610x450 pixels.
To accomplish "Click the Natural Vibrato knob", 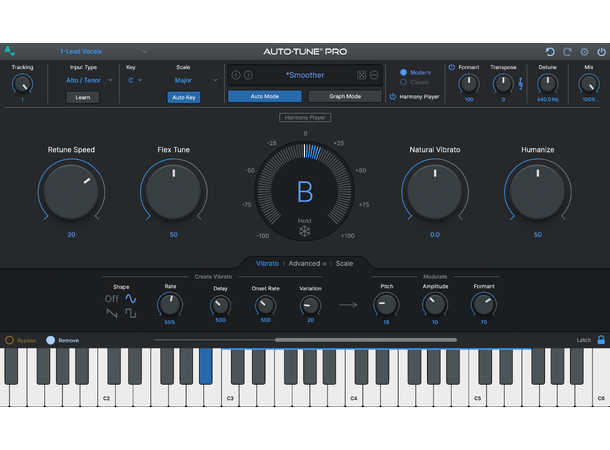I will (x=435, y=191).
